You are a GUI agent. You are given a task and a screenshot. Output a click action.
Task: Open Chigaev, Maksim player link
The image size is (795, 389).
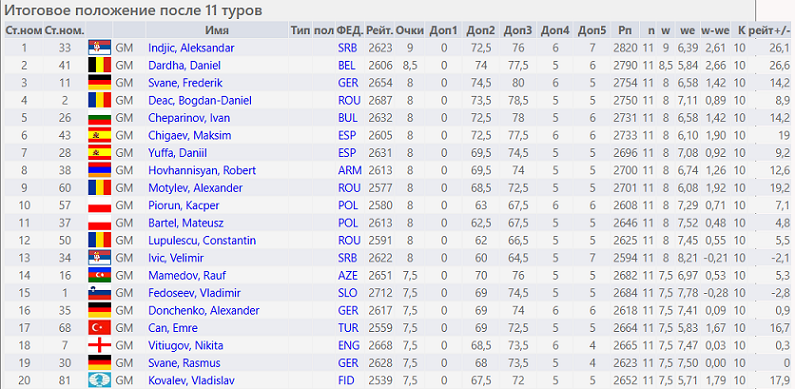(x=190, y=135)
